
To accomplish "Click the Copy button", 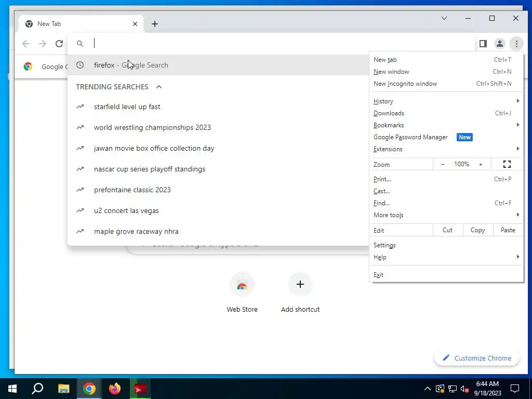I will pos(478,230).
